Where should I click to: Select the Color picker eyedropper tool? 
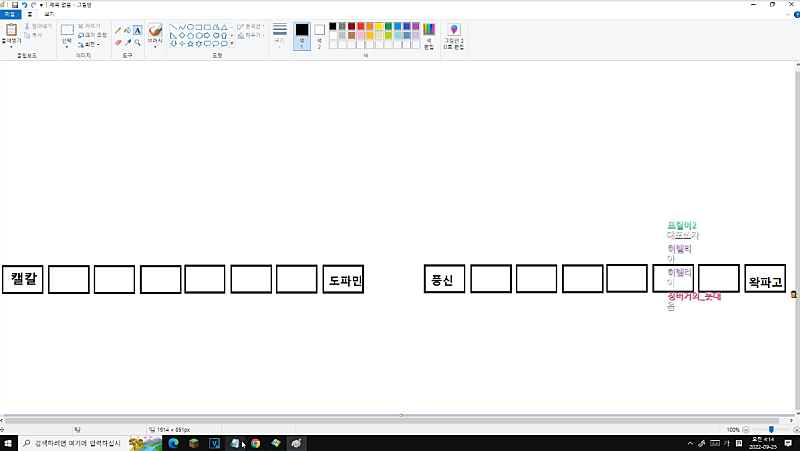click(128, 43)
